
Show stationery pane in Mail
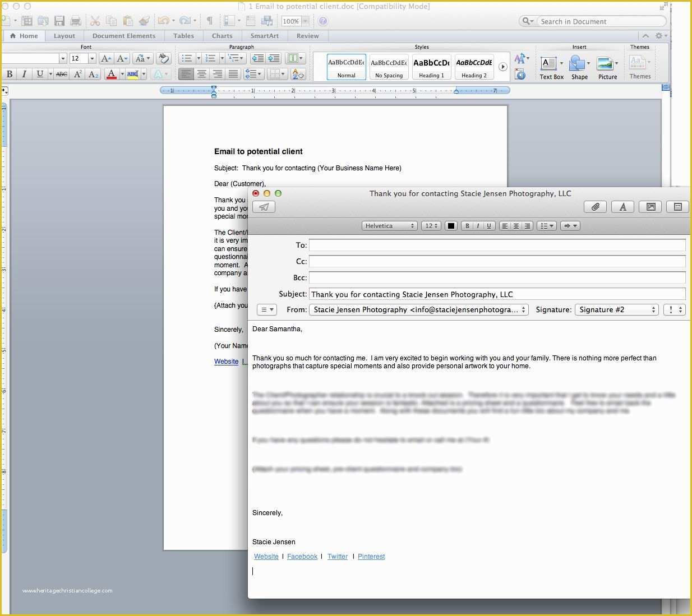coord(677,207)
